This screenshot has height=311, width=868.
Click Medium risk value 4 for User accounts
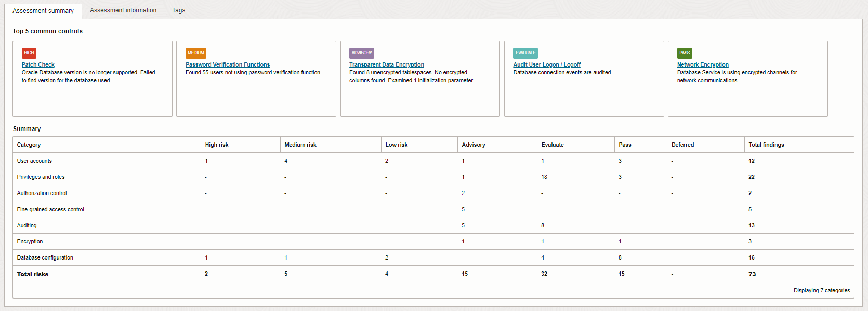click(286, 161)
